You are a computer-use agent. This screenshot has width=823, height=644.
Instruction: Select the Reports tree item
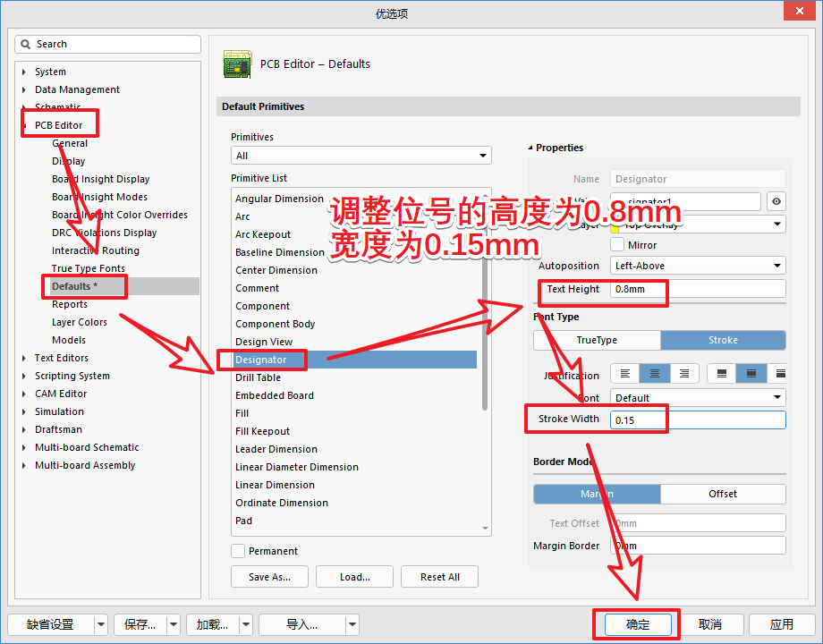(70, 304)
